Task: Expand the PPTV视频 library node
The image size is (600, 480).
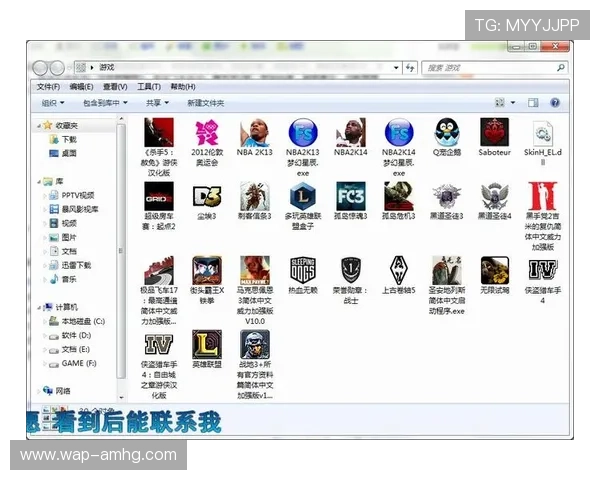Action: 45,196
